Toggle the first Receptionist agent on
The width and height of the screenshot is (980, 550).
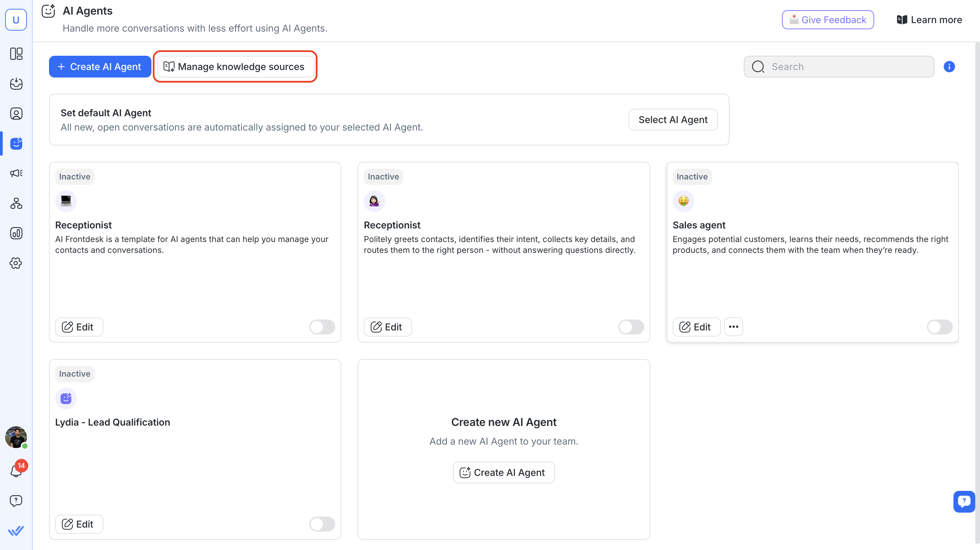[x=322, y=327]
